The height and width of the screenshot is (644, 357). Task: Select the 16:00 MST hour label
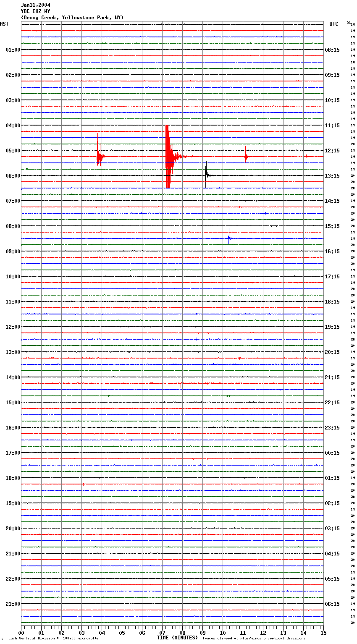coord(13,428)
